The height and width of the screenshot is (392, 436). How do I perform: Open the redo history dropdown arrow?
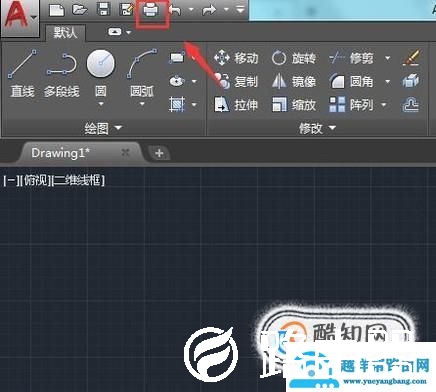coord(226,10)
